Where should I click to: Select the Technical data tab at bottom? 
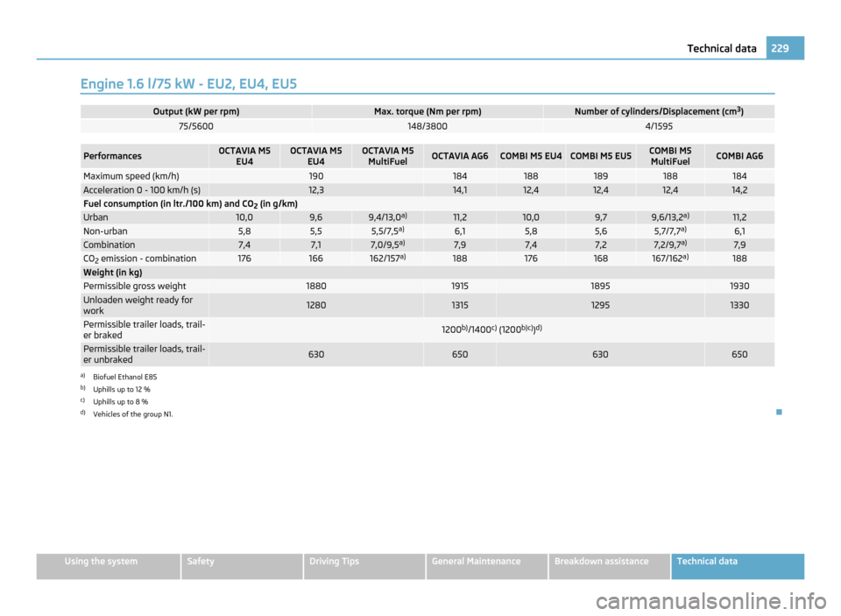coord(738,566)
